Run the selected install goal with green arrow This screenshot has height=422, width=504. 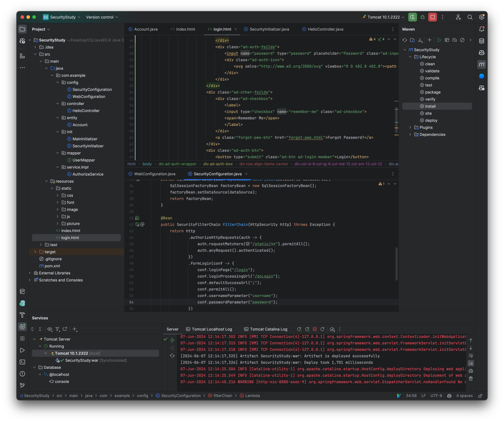point(439,40)
